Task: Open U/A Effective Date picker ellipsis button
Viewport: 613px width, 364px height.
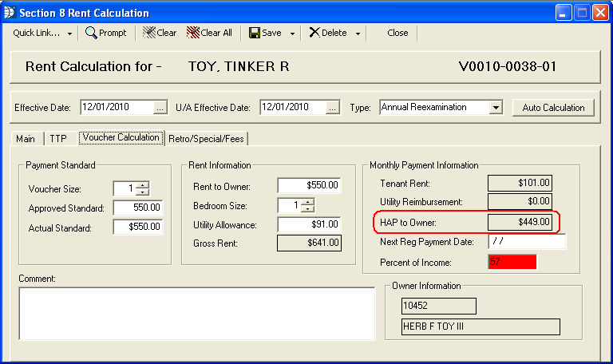Action: [332, 108]
